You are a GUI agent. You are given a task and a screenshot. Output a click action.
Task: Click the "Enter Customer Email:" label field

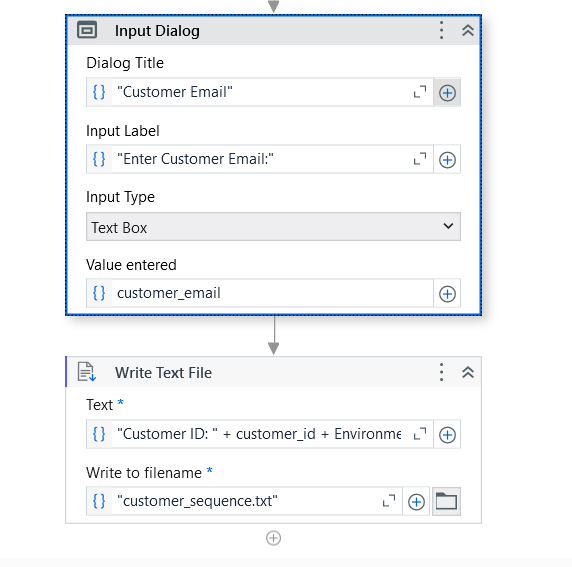pyautogui.click(x=261, y=159)
